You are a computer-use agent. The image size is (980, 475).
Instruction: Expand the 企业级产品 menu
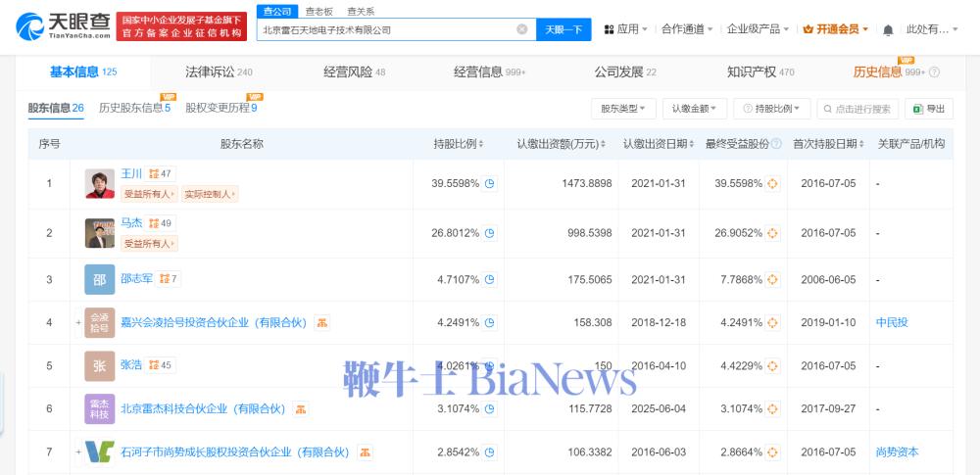coord(759,29)
